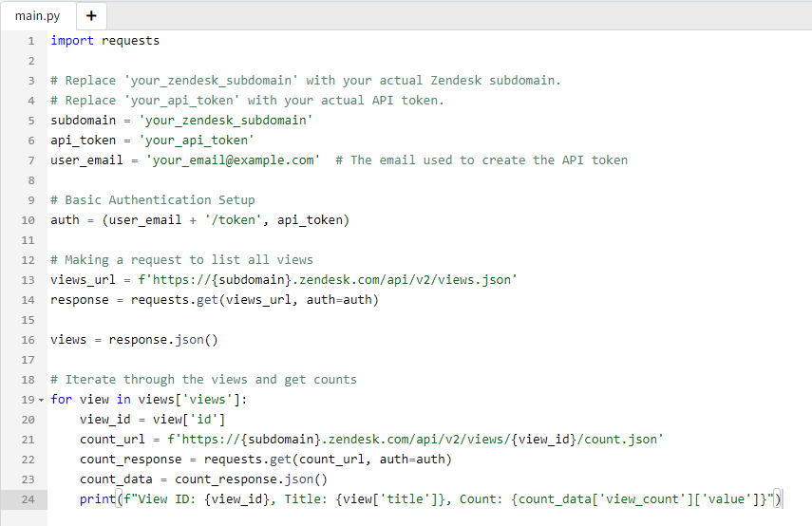
Task: Click the comment about 'your_api_token' on line 4
Action: coord(247,101)
